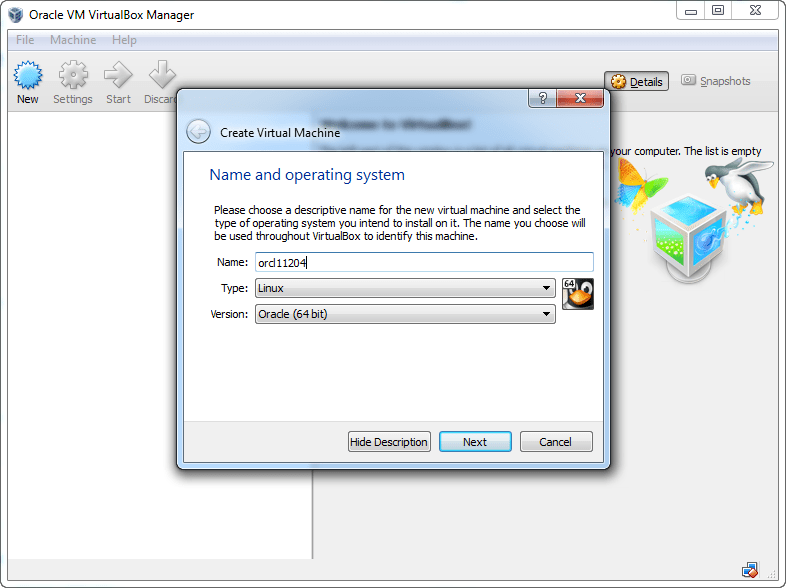786x588 pixels.
Task: Click the 'Version:' field label
Action: point(229,314)
